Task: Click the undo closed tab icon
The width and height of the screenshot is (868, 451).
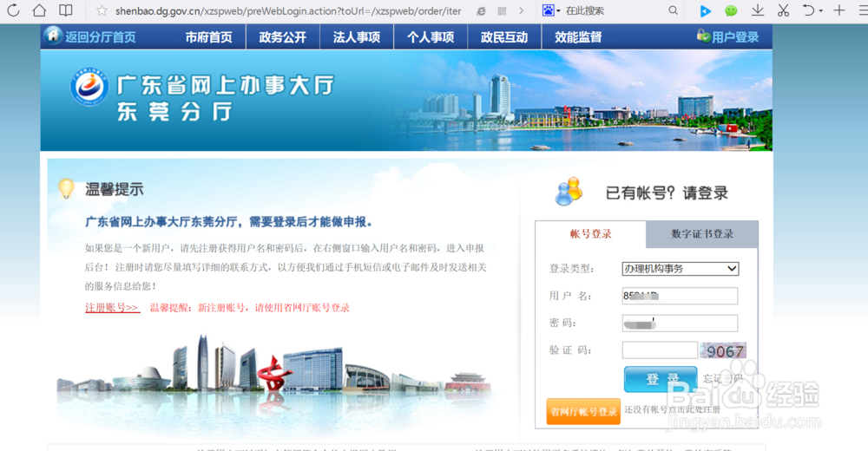Action: [x=808, y=10]
